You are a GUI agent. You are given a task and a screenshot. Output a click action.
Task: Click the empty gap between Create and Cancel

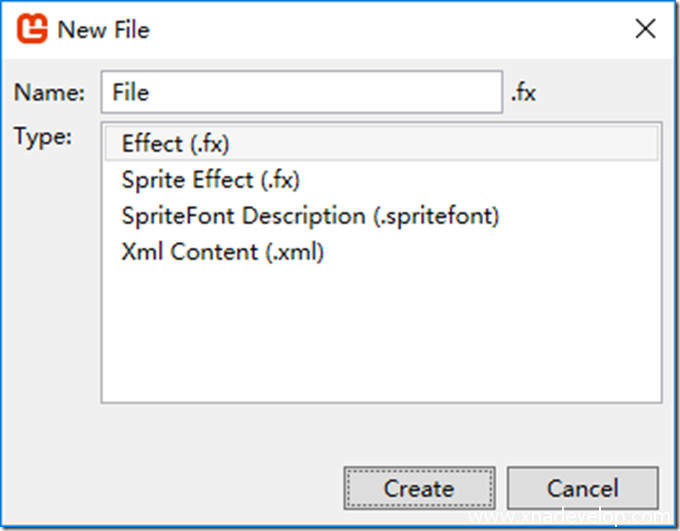500,488
